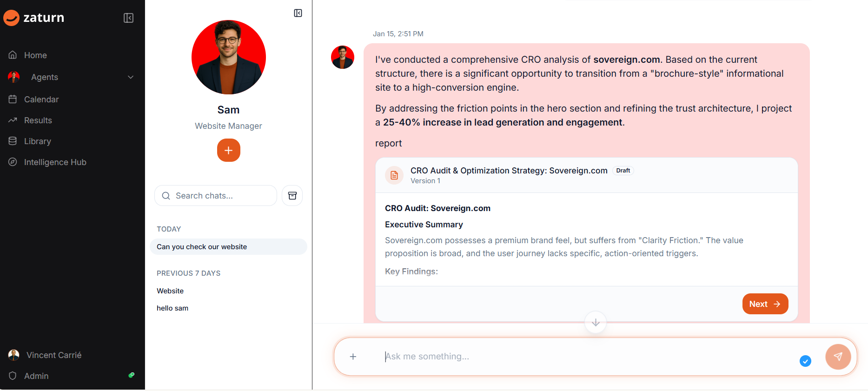Screen dimensions: 868x391
Task: Click the plus attachment icon in input
Action: 353,357
